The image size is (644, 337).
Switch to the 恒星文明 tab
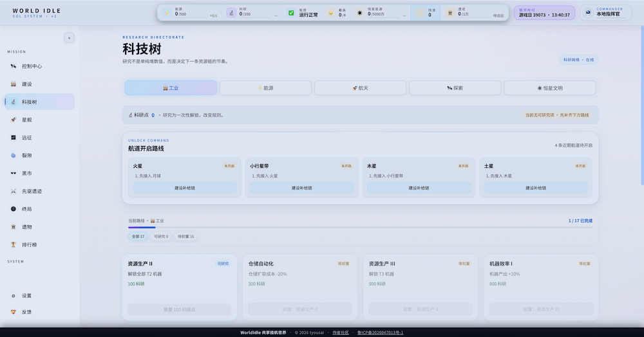[550, 87]
